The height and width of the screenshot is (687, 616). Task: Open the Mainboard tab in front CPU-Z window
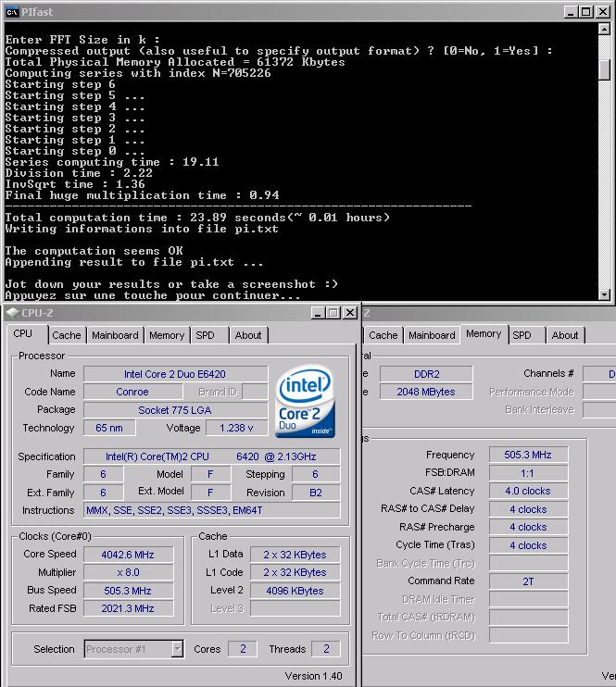pos(115,335)
